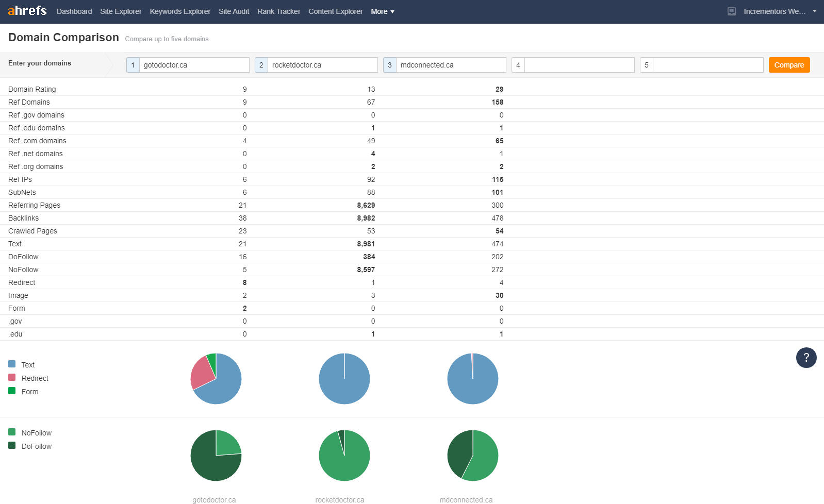Click the empty fourth domain field
Viewport: 824px width, 504px height.
[579, 65]
